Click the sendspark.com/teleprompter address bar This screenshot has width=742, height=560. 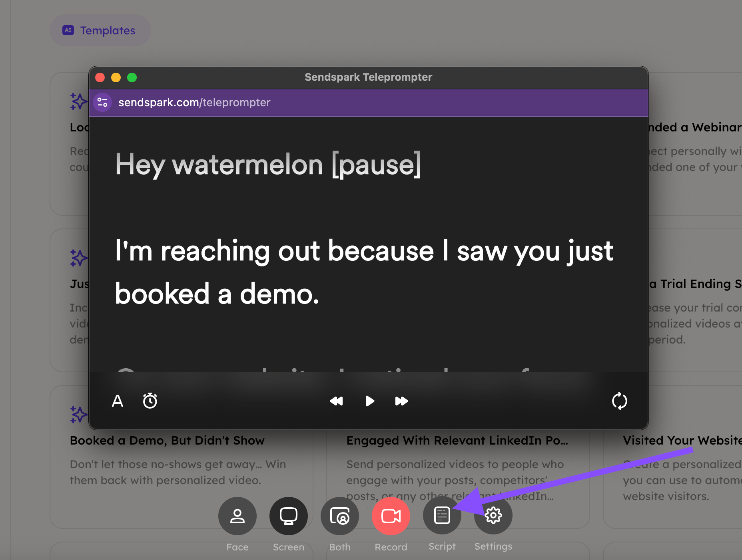click(x=194, y=103)
